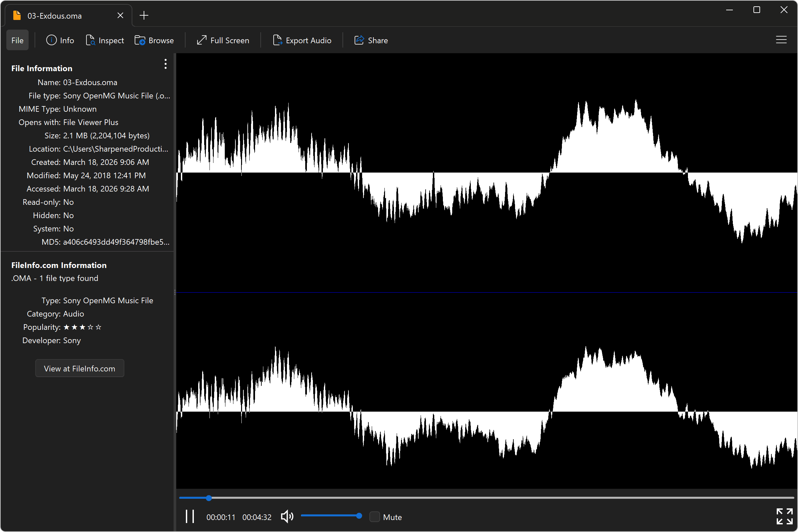Click the elapsed time 00:00:11 text
798x532 pixels.
coord(221,517)
